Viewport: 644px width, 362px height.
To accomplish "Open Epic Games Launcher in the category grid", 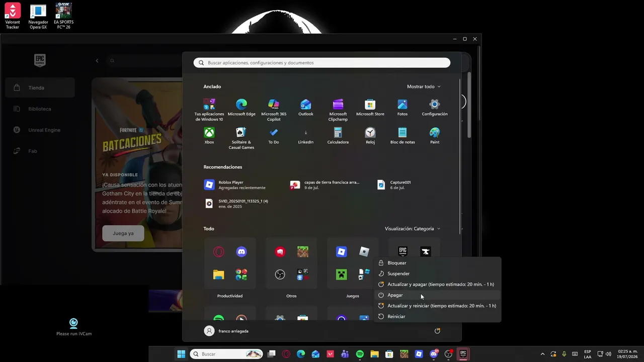I will coord(403,251).
